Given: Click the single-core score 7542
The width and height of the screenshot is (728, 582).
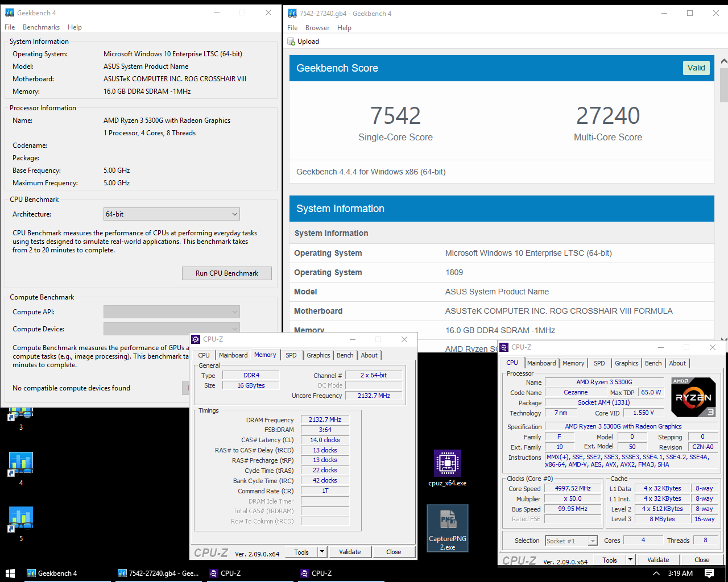Looking at the screenshot, I should tap(395, 116).
